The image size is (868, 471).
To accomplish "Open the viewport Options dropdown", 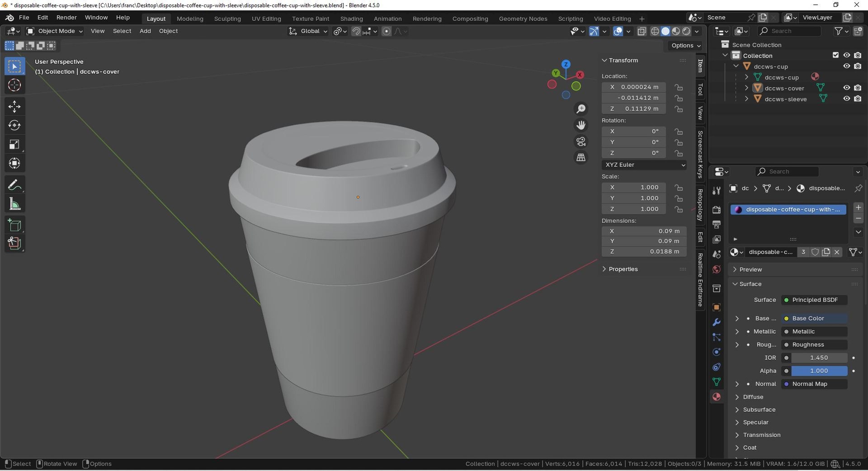I will (x=685, y=46).
